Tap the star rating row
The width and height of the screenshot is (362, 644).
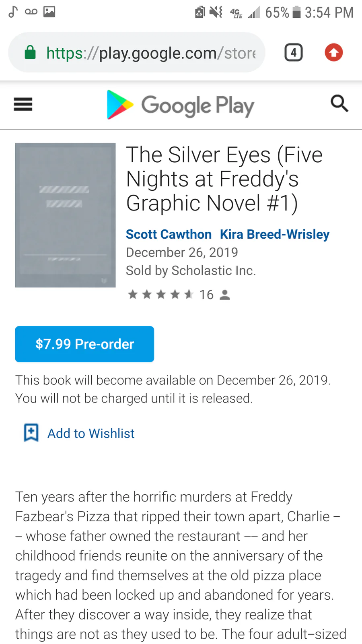click(x=160, y=295)
